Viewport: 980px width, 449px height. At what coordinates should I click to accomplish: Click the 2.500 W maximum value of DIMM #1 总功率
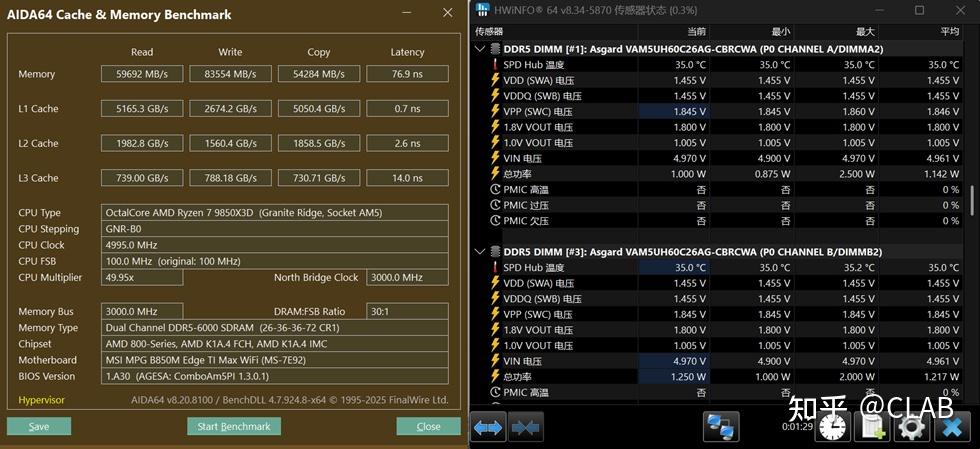coord(859,174)
